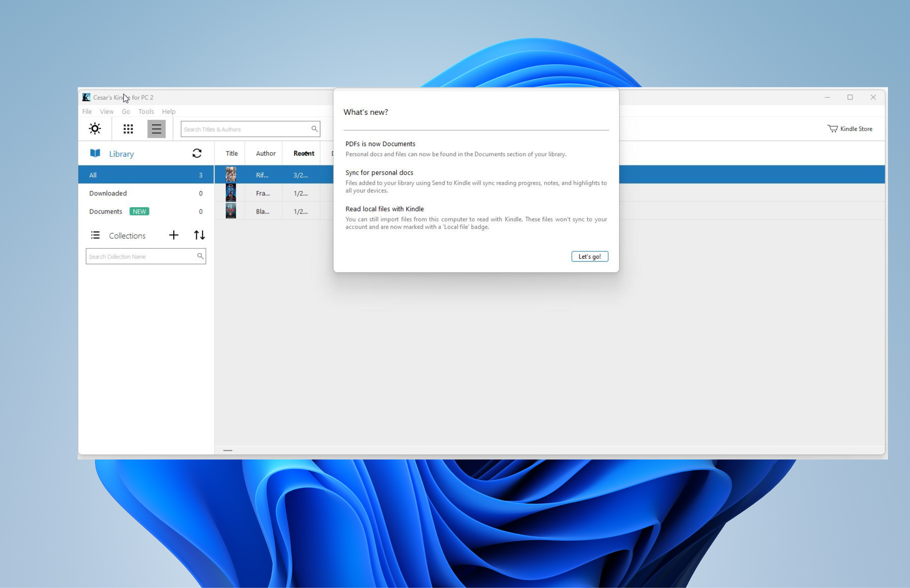Select the list view icon
Screen dimensions: 910x588
point(154,129)
